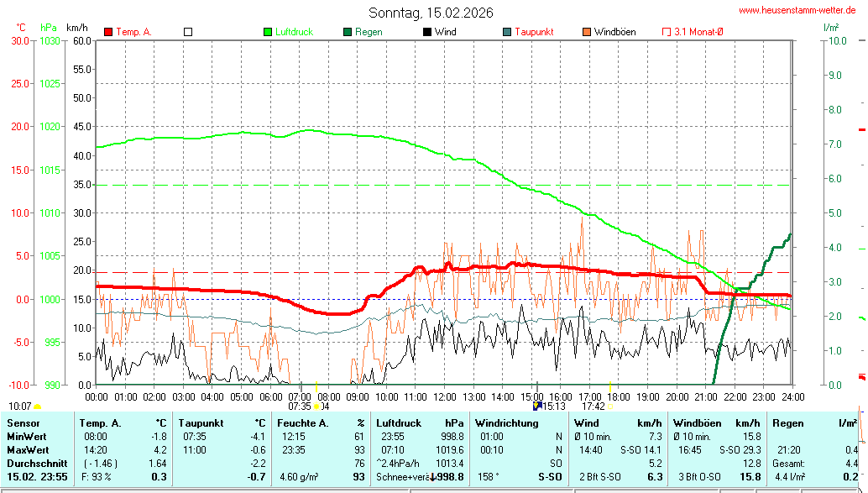Click the Windböen header in data table
The image size is (868, 493).
tap(694, 423)
